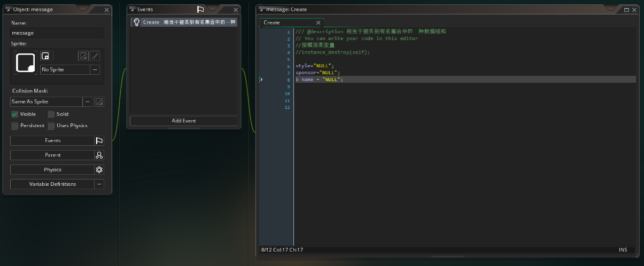Click the code line sponsor="NULL";
Image resolution: width=644 pixels, height=266 pixels.
[317, 72]
